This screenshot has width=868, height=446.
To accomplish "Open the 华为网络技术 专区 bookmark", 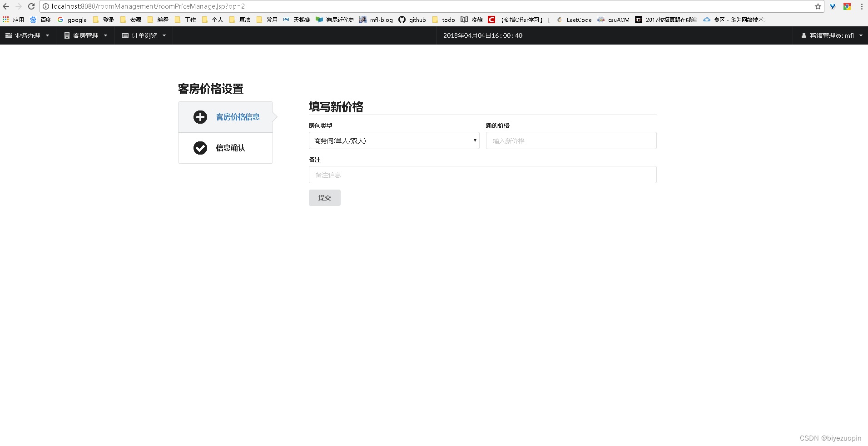I will coord(734,20).
